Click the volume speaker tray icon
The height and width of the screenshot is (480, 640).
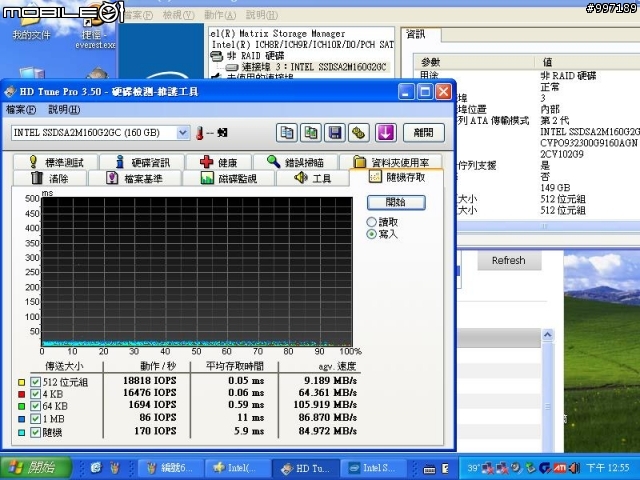pos(574,468)
